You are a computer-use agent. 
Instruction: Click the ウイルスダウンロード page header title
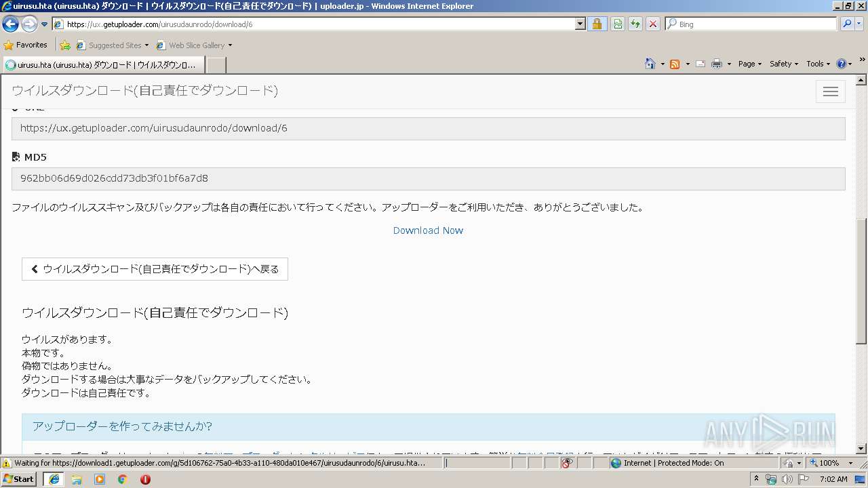(x=144, y=91)
